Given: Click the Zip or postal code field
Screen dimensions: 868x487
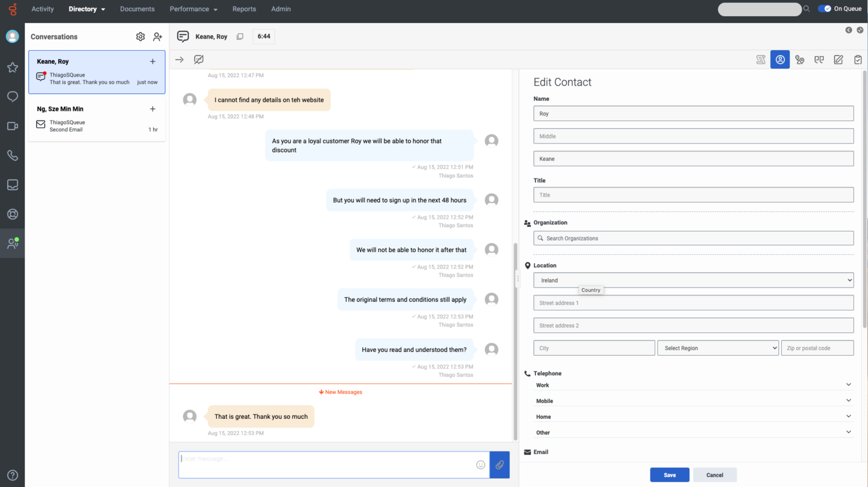Looking at the screenshot, I should 817,348.
